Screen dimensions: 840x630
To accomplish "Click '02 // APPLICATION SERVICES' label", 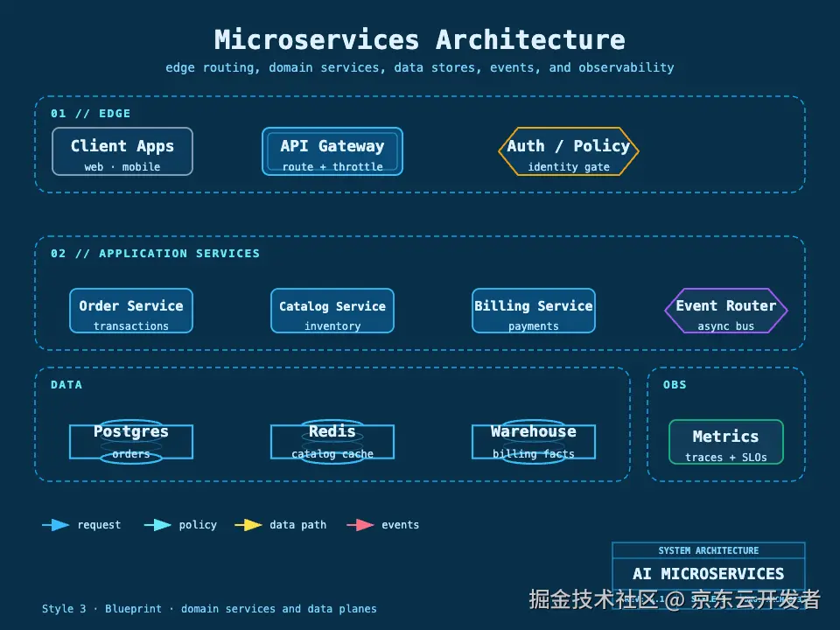I will (x=156, y=254).
